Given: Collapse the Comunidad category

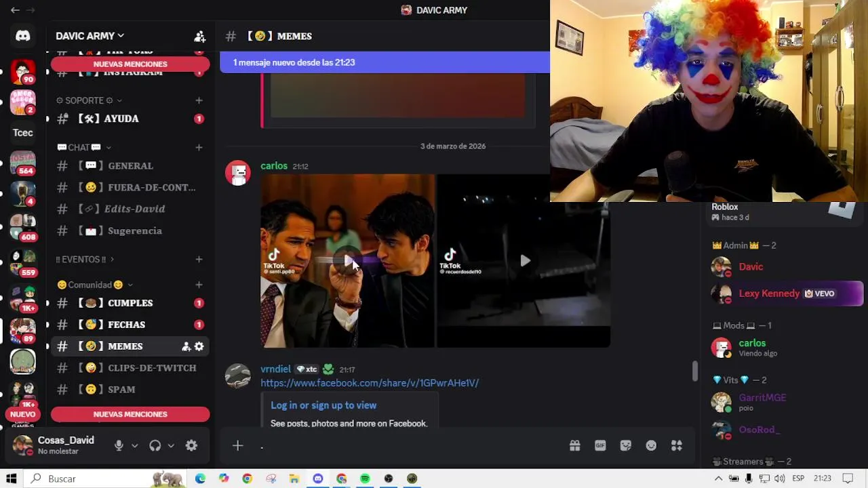Looking at the screenshot, I should pos(95,285).
